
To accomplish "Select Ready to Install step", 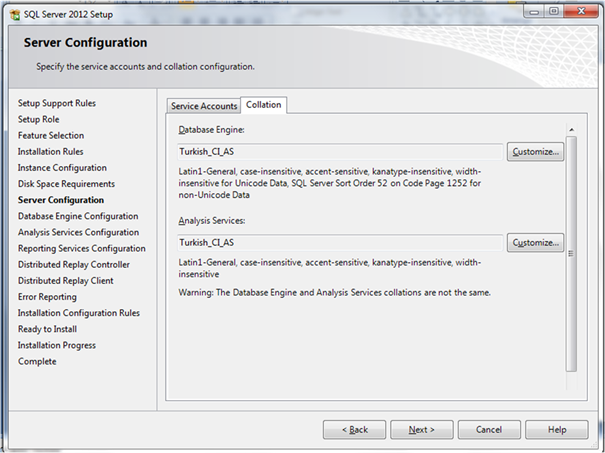I will point(47,329).
